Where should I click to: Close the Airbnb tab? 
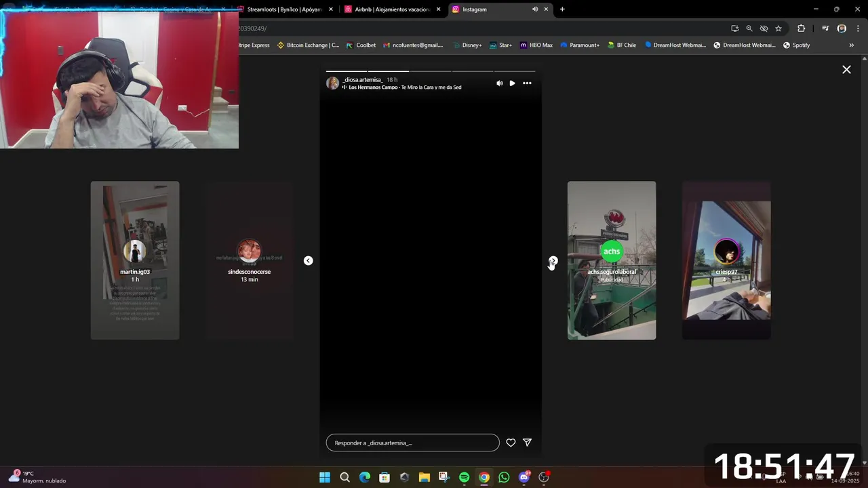[x=439, y=9]
